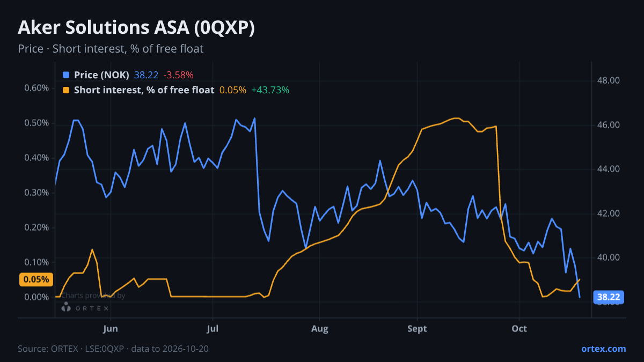Viewport: 644px width, 362px height.
Task: Click the Oct x-axis label
Action: (519, 328)
